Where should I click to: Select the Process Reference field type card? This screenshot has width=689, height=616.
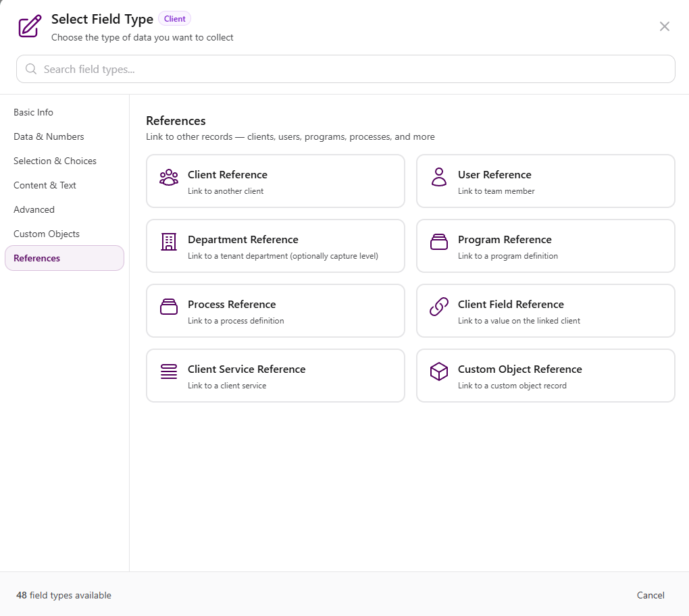pyautogui.click(x=276, y=311)
